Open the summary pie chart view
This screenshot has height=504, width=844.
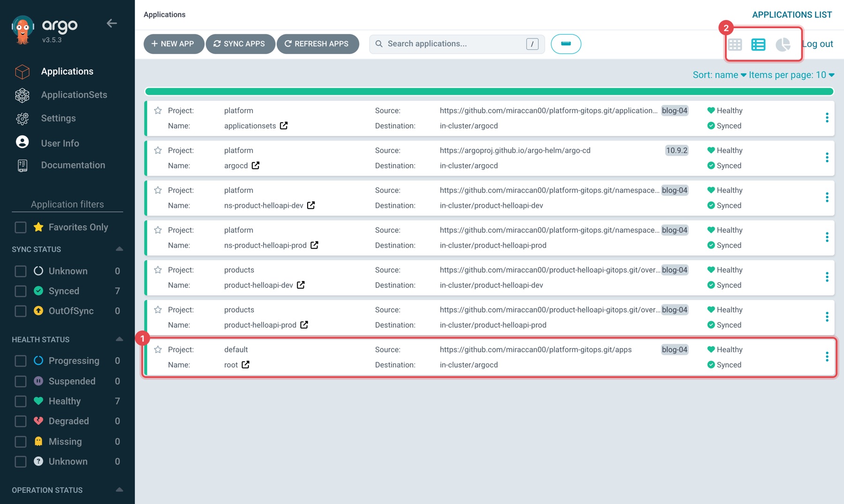(783, 45)
